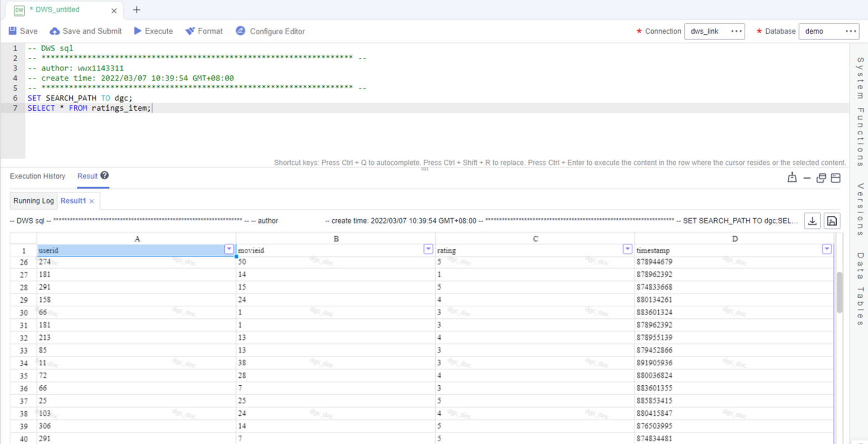Click userid cell 213 in row 32
Screen dimensions: 868x444
pyautogui.click(x=137, y=337)
